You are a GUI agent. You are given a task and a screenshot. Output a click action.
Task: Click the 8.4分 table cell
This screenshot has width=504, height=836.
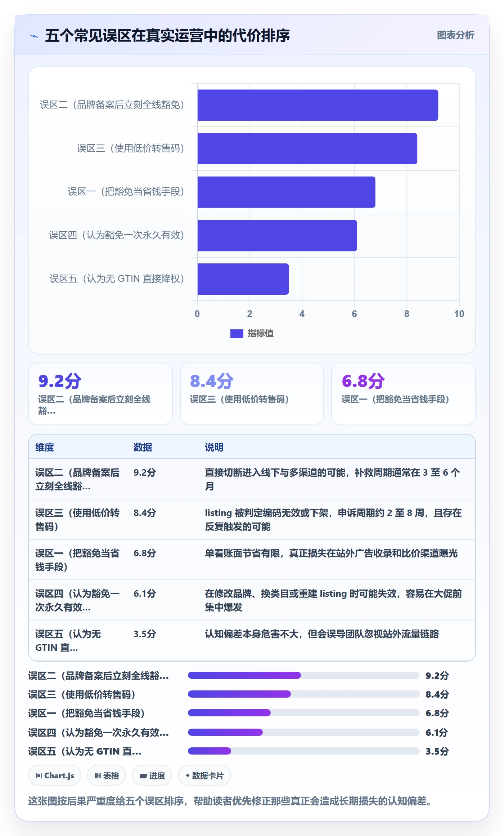pos(145,513)
